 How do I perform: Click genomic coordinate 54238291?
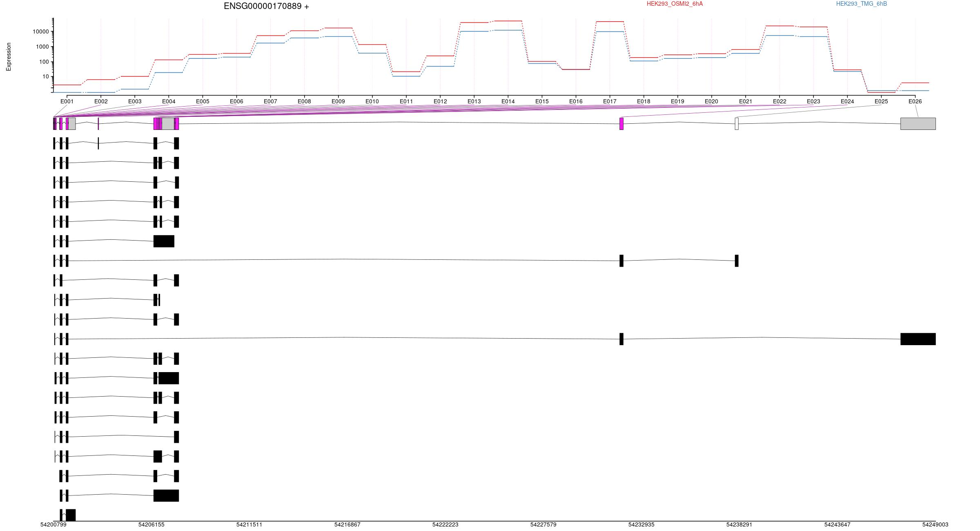[739, 524]
